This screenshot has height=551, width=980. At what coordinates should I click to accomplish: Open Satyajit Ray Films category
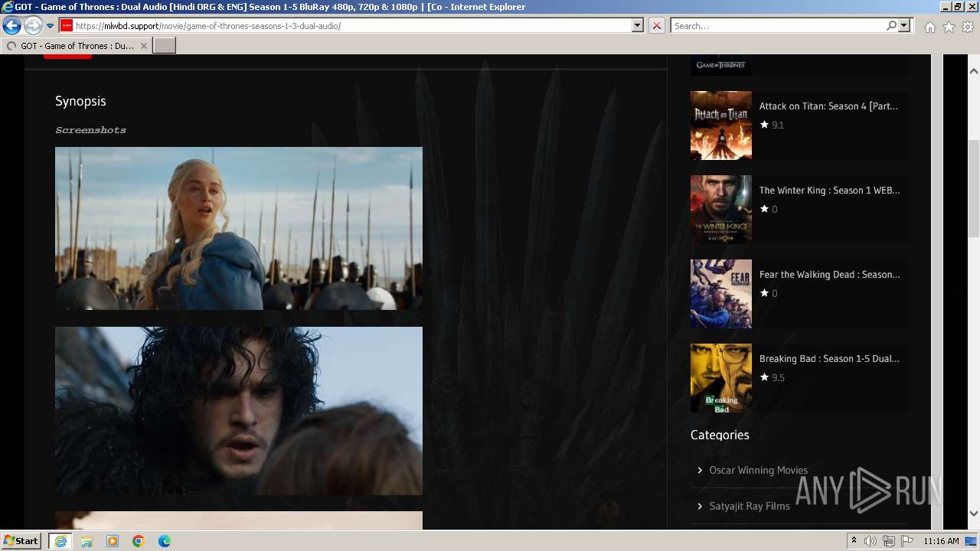(750, 507)
